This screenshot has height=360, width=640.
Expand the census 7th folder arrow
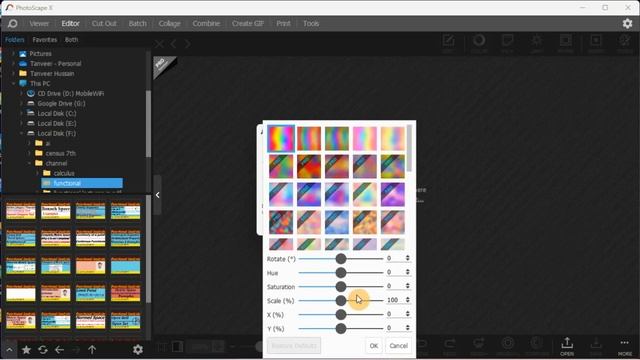29,153
